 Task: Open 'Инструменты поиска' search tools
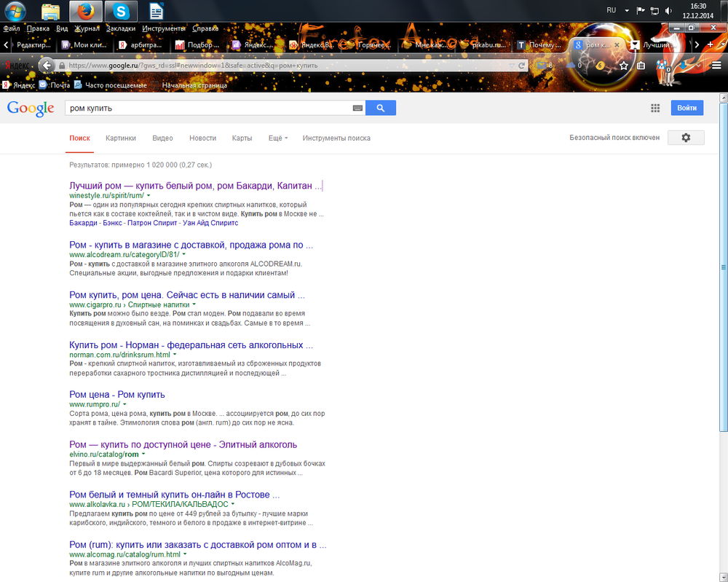(336, 138)
